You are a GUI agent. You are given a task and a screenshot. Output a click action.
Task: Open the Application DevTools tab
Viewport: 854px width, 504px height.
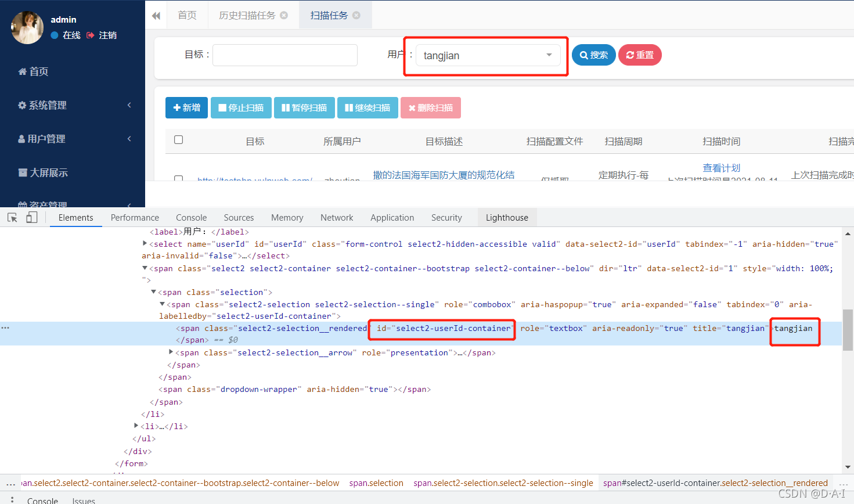tap(392, 218)
